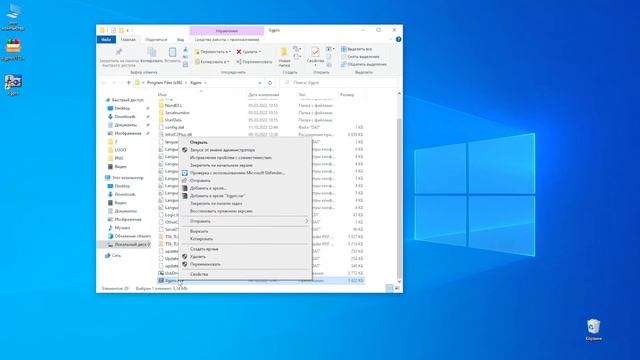640x360 pixels.
Task: Switch to the View ribbon tab
Action: pyautogui.click(x=180, y=40)
